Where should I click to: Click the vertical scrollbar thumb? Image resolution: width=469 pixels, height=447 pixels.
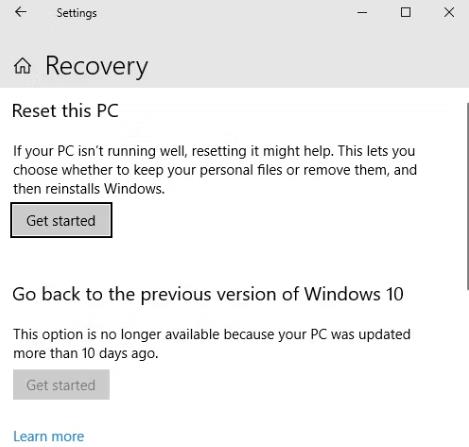[x=467, y=196]
